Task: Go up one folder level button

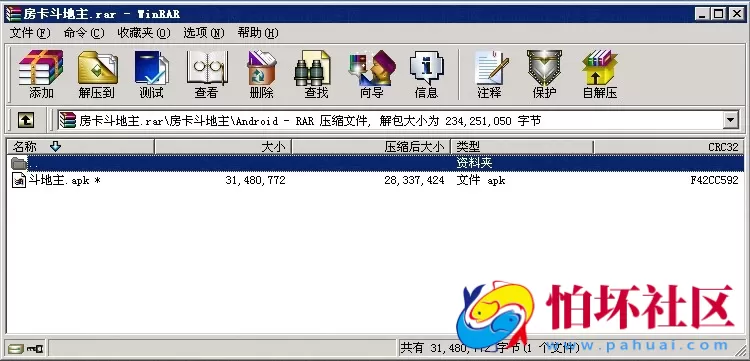Action: [x=26, y=120]
